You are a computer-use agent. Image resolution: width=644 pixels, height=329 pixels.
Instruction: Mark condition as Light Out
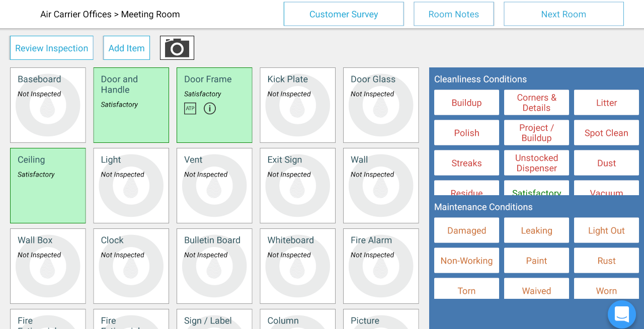click(606, 230)
